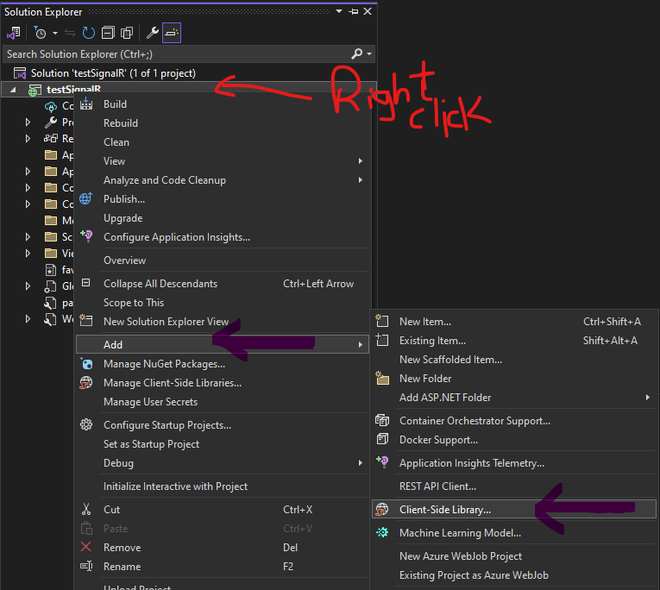Toggle the Preview Selected Items button

click(172, 33)
